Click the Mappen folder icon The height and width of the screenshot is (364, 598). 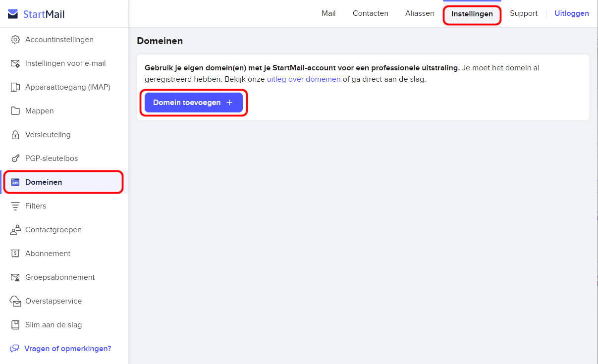pos(15,111)
